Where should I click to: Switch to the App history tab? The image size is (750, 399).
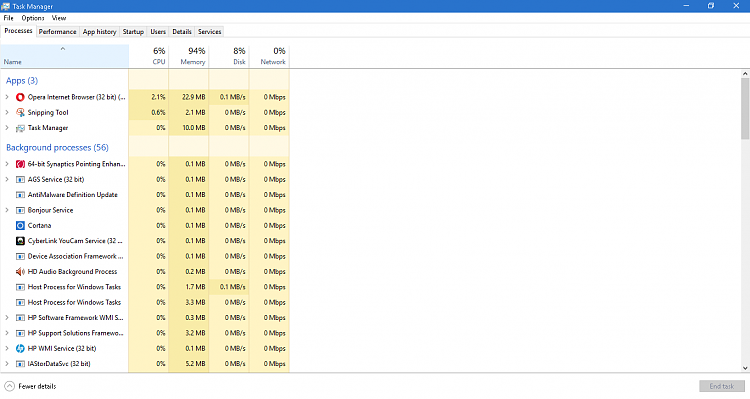(99, 32)
